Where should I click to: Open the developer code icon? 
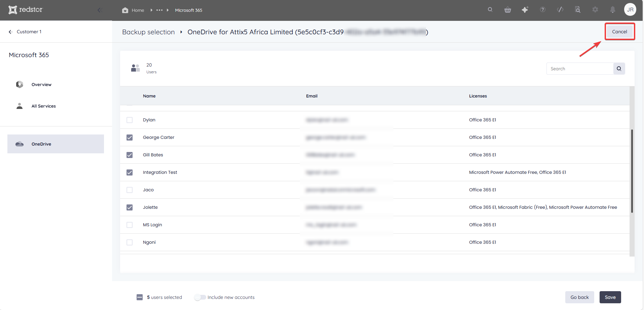(560, 10)
